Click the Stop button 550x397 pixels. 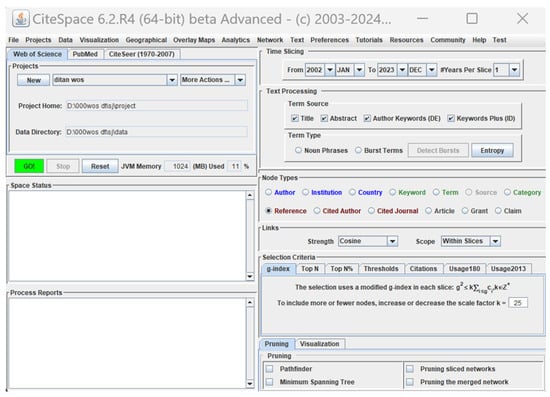tap(63, 166)
